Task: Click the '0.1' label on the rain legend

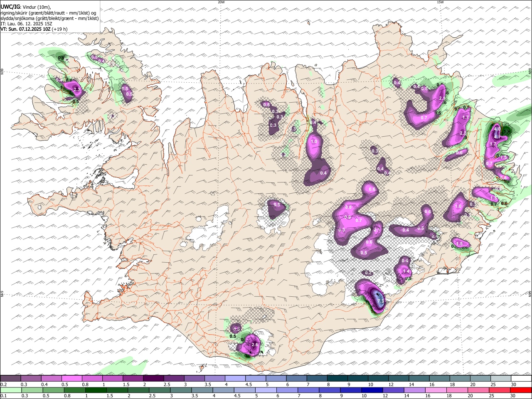Action: point(3,396)
